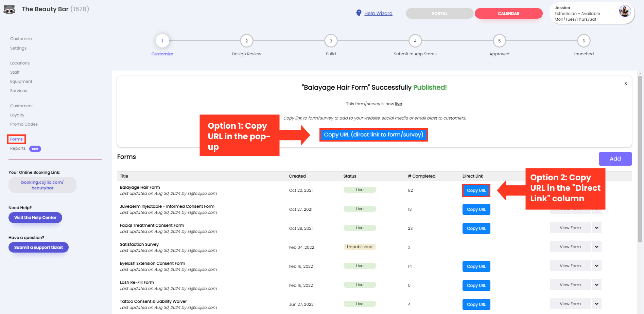The width and height of the screenshot is (644, 314).
Task: Click the Oct 28, 2021 created date
Action: click(301, 228)
